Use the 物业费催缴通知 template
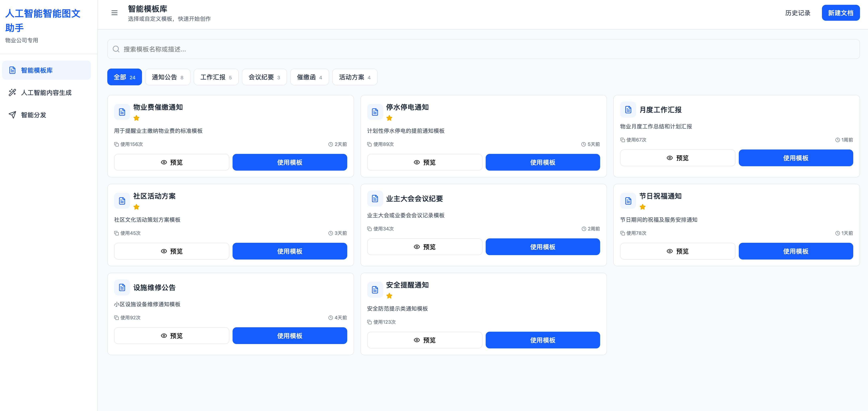The height and width of the screenshot is (411, 868). [x=290, y=162]
